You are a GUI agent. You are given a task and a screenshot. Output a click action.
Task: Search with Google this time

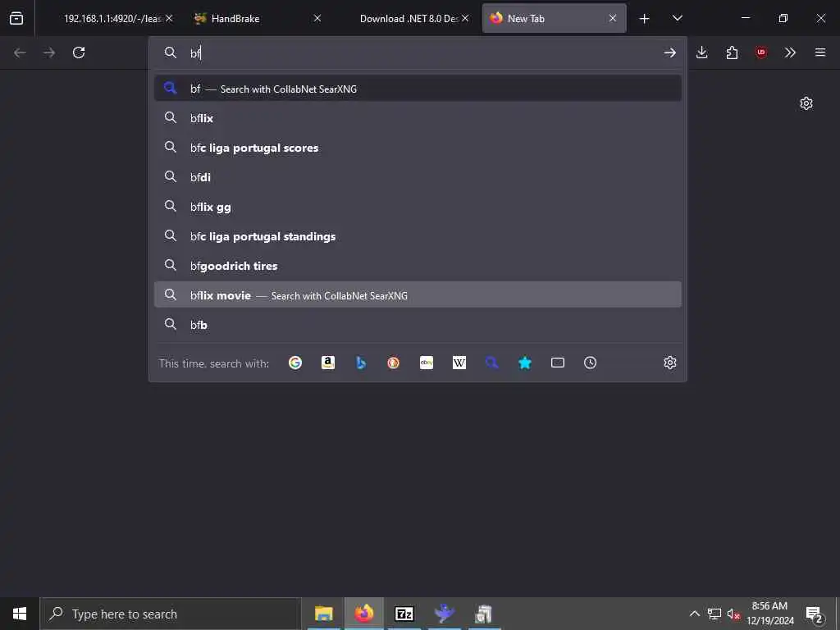(294, 363)
